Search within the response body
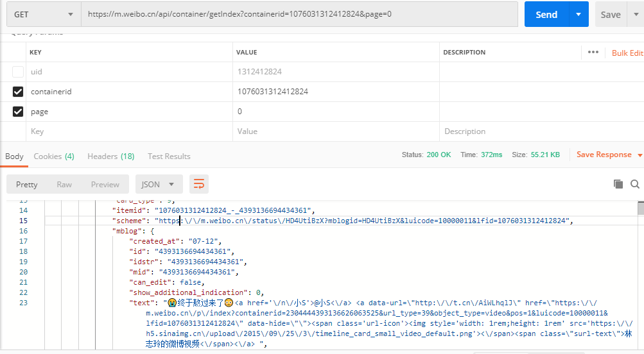Screen dimensions: 644x354 (x=635, y=184)
